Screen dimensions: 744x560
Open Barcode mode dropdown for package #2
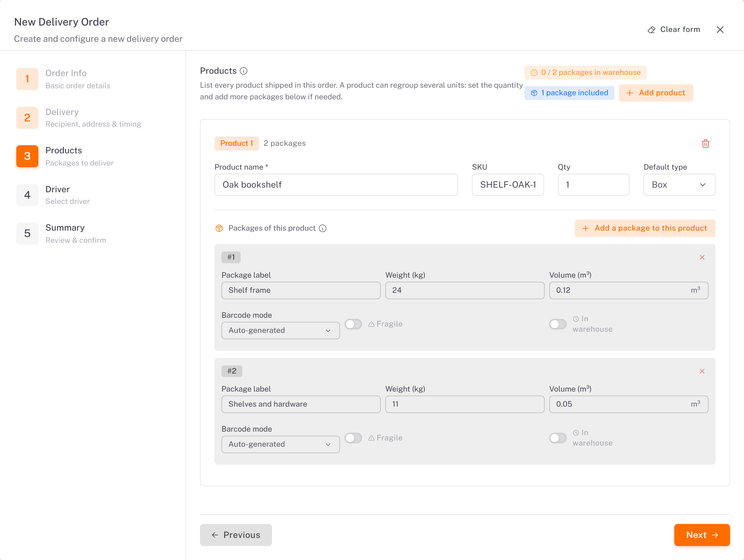280,444
